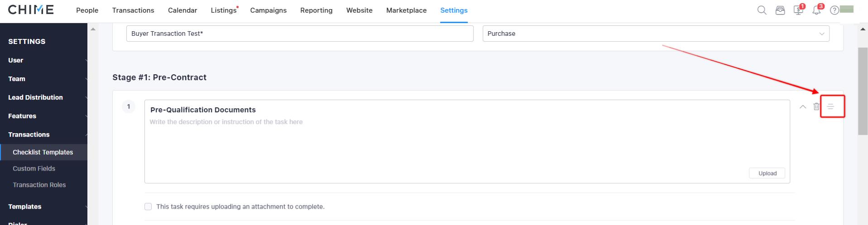Edit the Buyer Transaction Test* name field
868x225 pixels.
300,34
